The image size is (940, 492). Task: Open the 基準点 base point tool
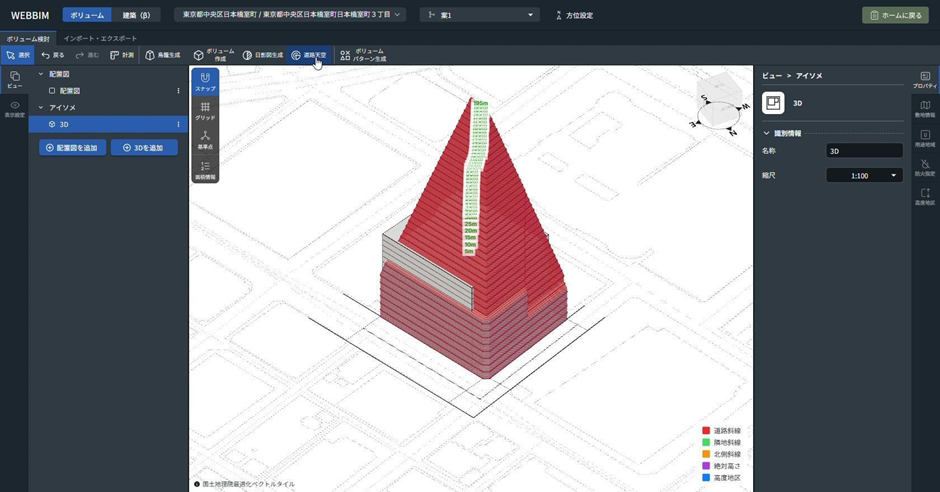pos(205,140)
